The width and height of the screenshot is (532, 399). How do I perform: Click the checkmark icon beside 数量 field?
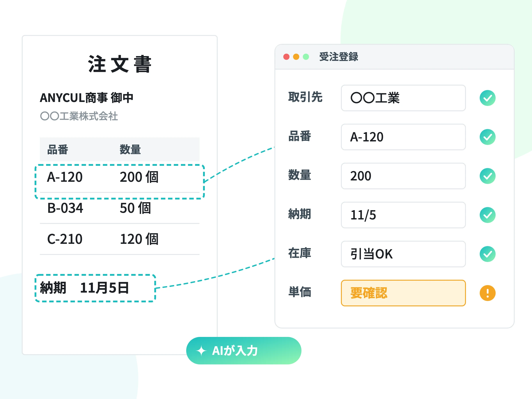click(x=487, y=176)
